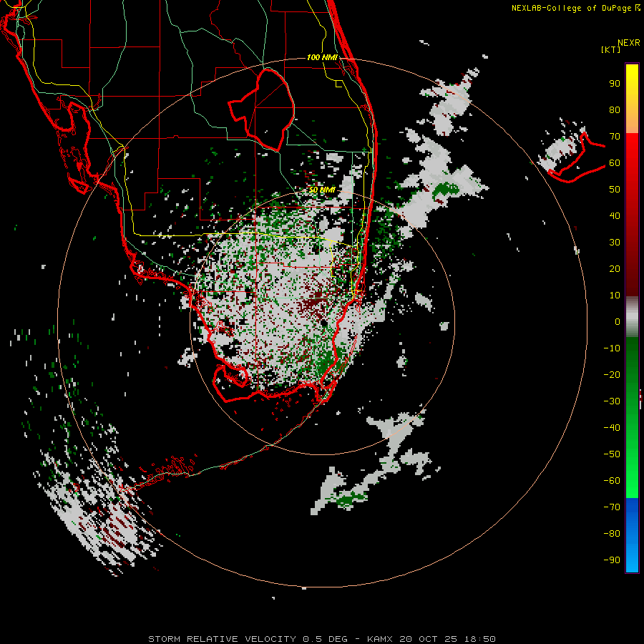
Task: Click the -60 value on the velocity scale
Action: [x=612, y=481]
